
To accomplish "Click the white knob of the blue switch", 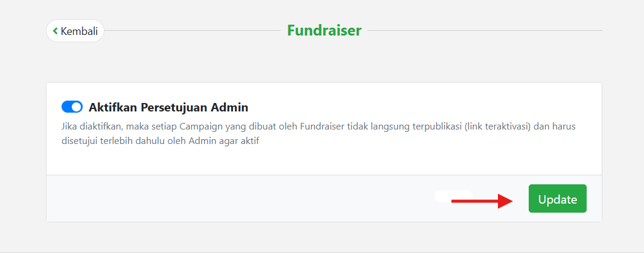I will click(77, 107).
